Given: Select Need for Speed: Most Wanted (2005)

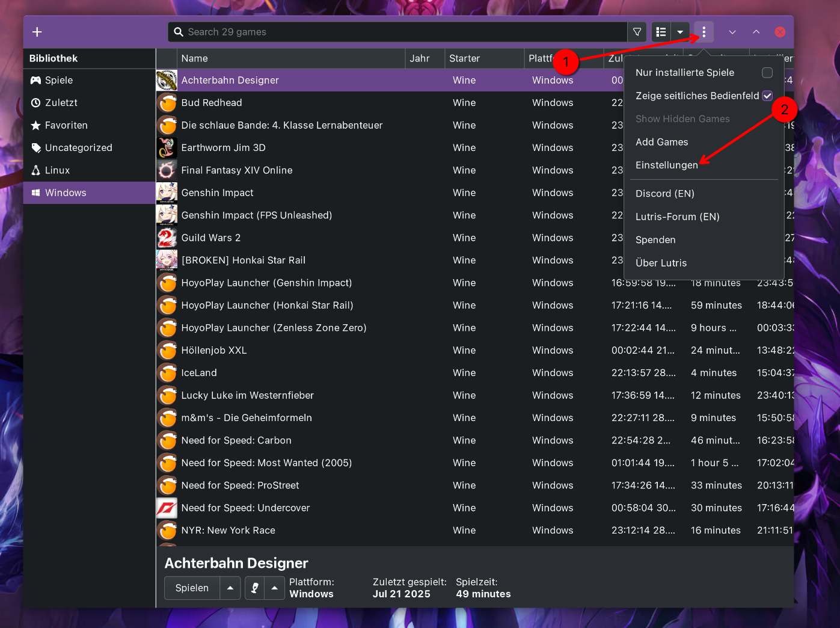Looking at the screenshot, I should pyautogui.click(x=266, y=463).
